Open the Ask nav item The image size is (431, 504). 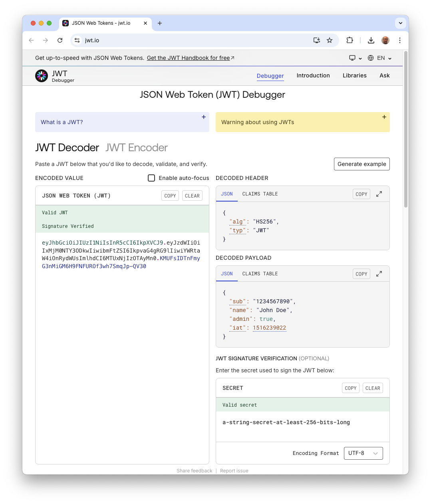[x=385, y=75]
